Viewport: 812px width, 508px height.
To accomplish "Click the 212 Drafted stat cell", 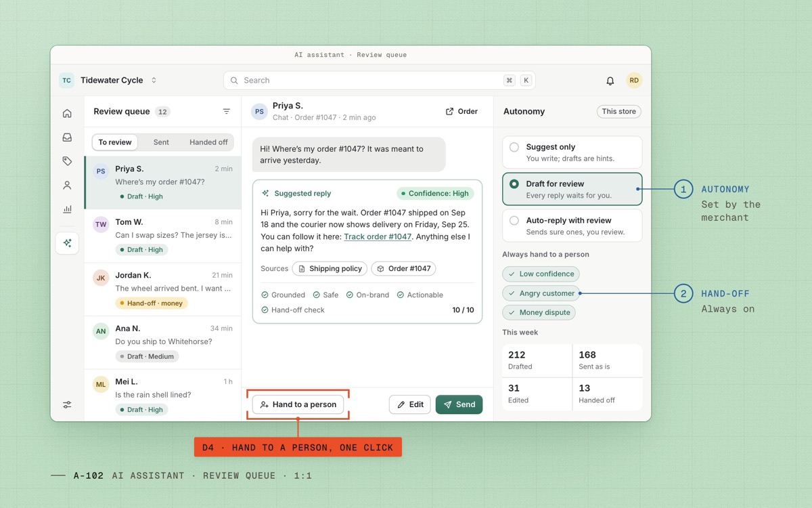I will coord(537,360).
